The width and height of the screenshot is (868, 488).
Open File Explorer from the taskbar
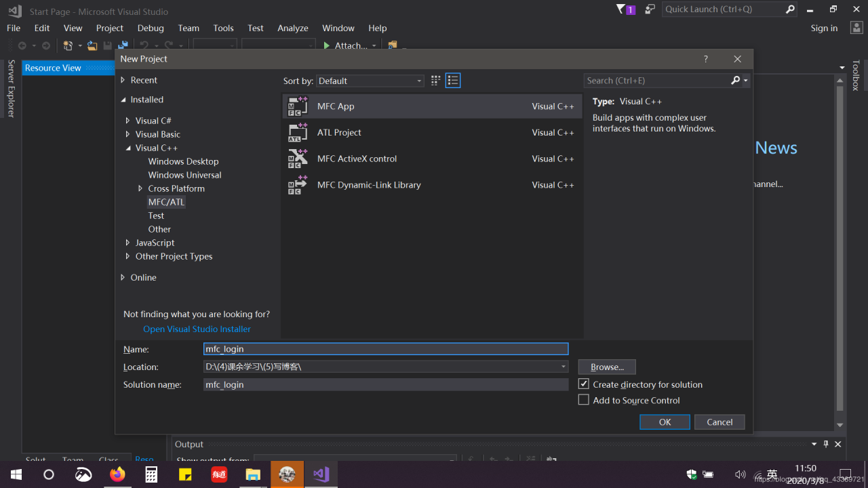point(253,474)
